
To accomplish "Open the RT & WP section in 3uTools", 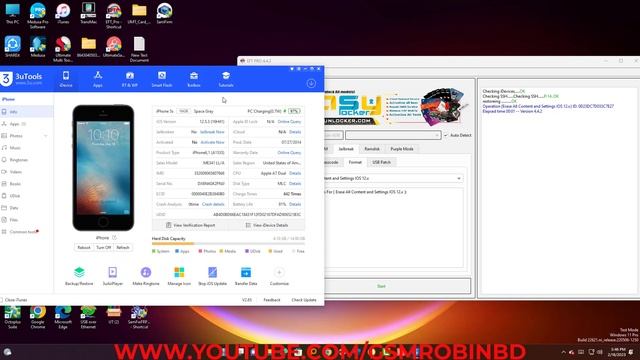I will (x=130, y=79).
